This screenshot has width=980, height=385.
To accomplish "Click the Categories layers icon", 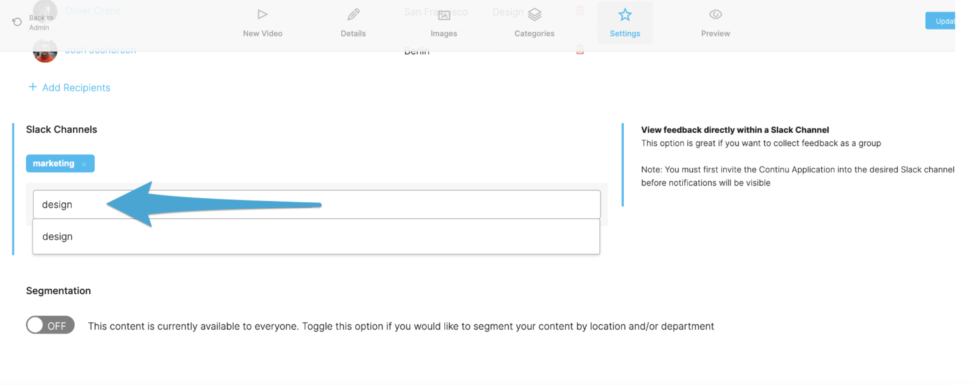I will coord(534,15).
